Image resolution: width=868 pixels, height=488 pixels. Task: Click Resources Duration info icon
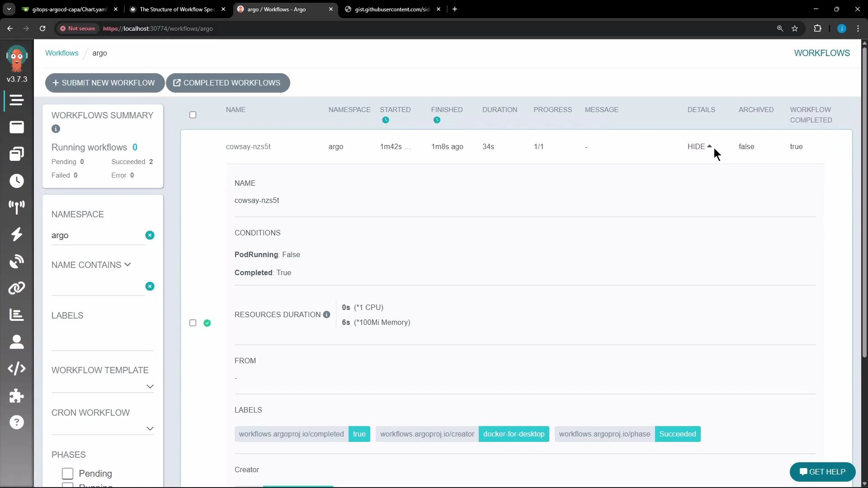(326, 315)
